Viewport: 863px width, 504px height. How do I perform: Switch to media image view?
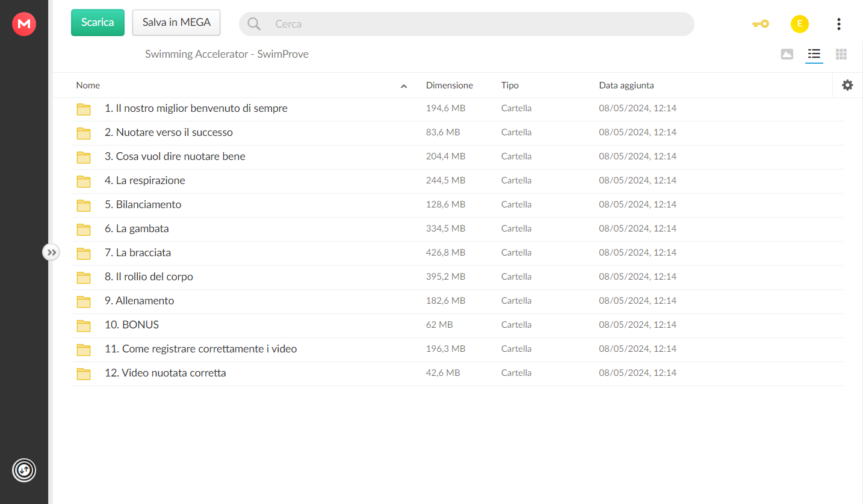pyautogui.click(x=787, y=54)
